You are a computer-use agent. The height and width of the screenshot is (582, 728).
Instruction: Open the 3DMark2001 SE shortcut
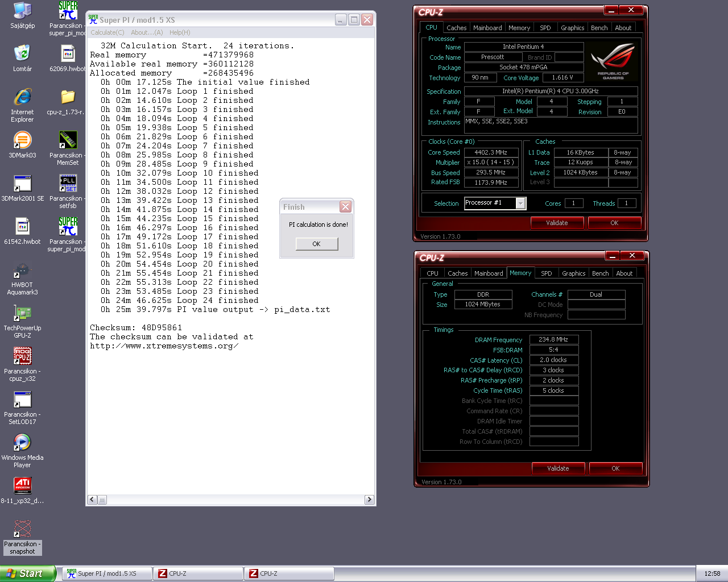[22, 188]
